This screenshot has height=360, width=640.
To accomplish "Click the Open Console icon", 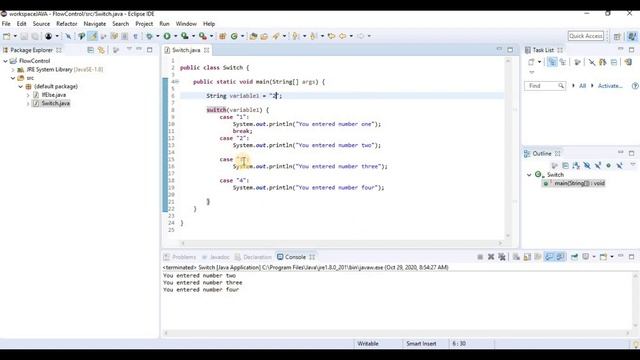I will 603,257.
